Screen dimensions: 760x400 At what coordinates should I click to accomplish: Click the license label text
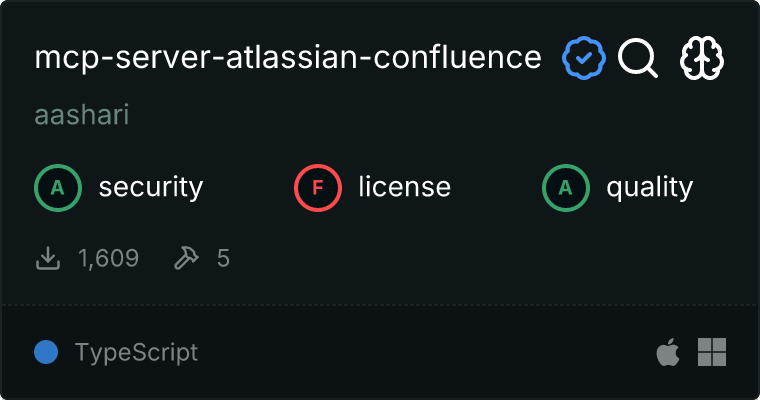[404, 187]
